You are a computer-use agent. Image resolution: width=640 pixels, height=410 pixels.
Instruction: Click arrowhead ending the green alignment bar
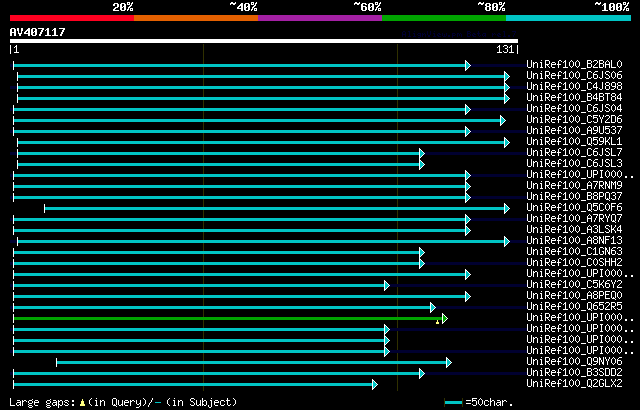pos(445,319)
